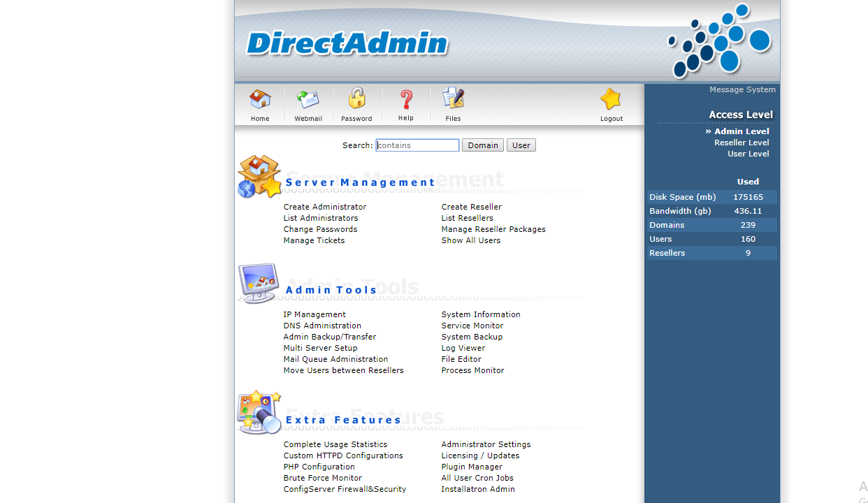Click the Admin Tools monitor icon
This screenshot has width=868, height=503.
(x=259, y=283)
